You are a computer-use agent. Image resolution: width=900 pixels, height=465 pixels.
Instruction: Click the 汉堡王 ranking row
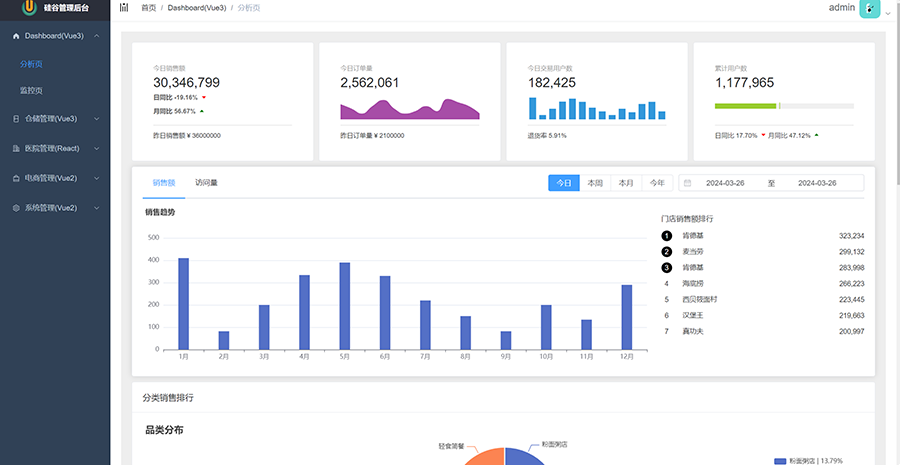point(763,316)
